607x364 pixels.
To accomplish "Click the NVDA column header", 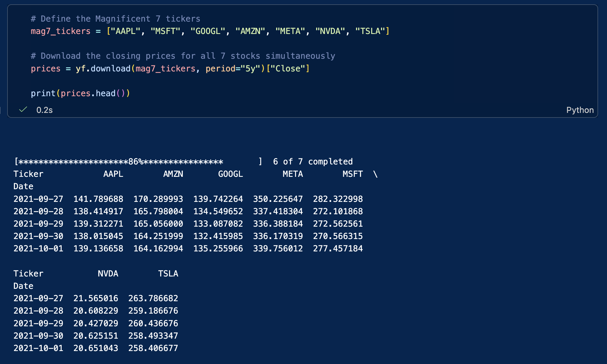I will pyautogui.click(x=108, y=274).
